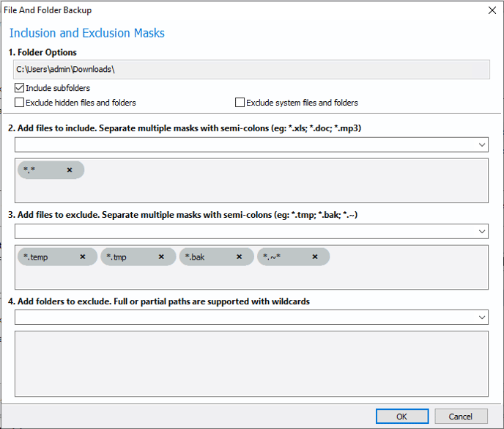Remove the *.temp exclude mask
The width and height of the screenshot is (504, 429).
click(83, 257)
